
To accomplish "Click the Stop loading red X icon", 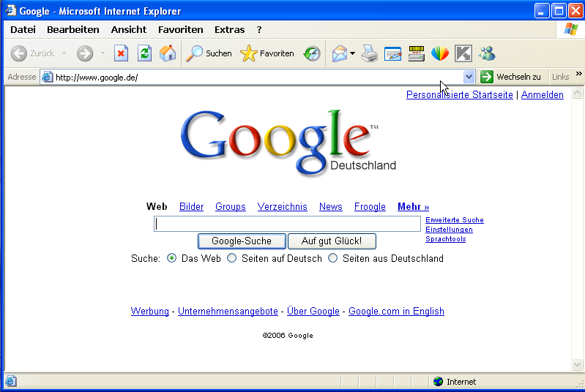I will click(x=121, y=53).
